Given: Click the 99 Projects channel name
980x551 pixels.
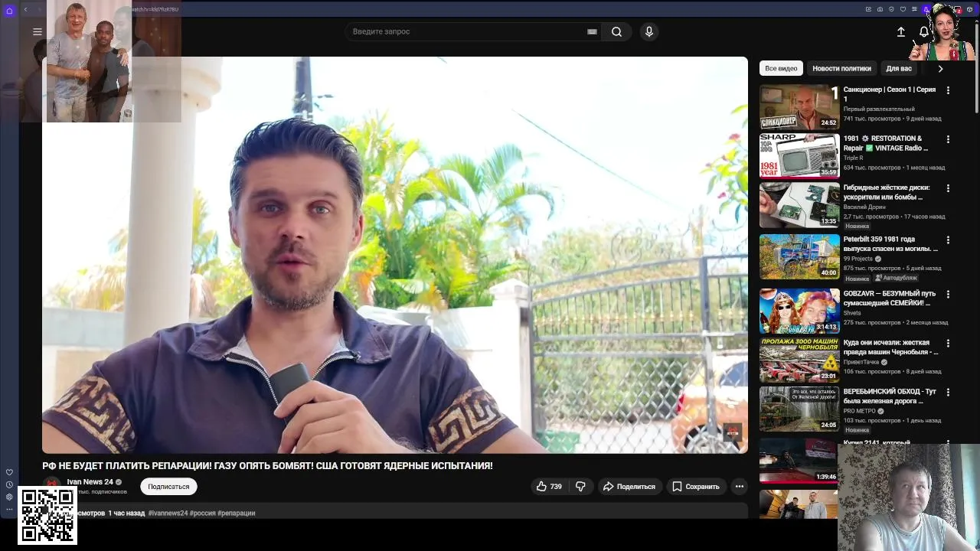Looking at the screenshot, I should 857,259.
